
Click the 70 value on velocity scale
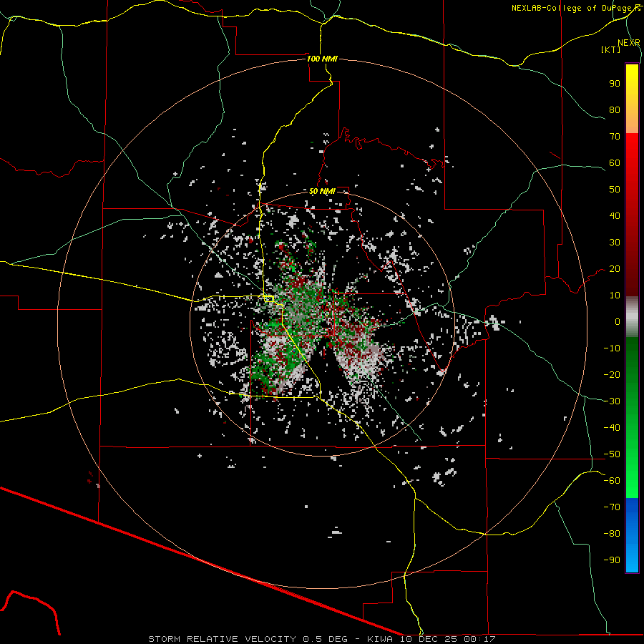click(x=615, y=137)
